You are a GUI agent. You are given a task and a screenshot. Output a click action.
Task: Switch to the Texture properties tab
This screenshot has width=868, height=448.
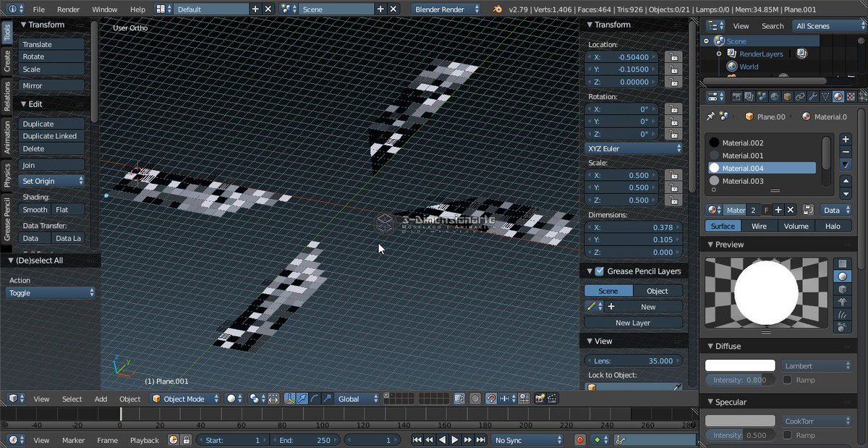tap(851, 96)
